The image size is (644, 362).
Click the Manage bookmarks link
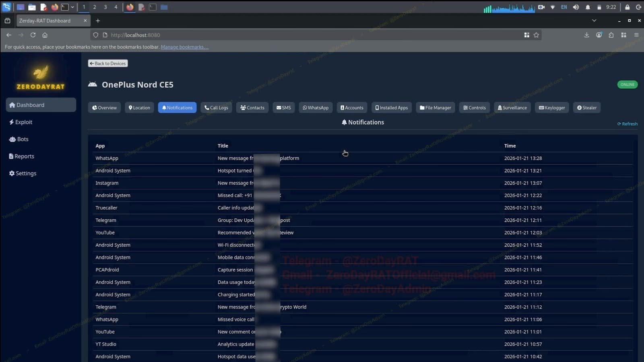[184, 47]
